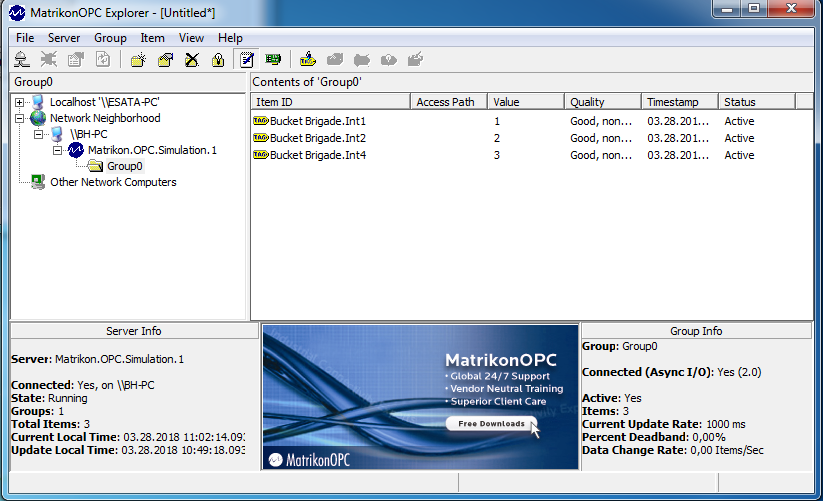Collapse the Matrikon.OPC.Simulation.1 tree node
Image resolution: width=823 pixels, height=501 pixels.
(x=57, y=151)
